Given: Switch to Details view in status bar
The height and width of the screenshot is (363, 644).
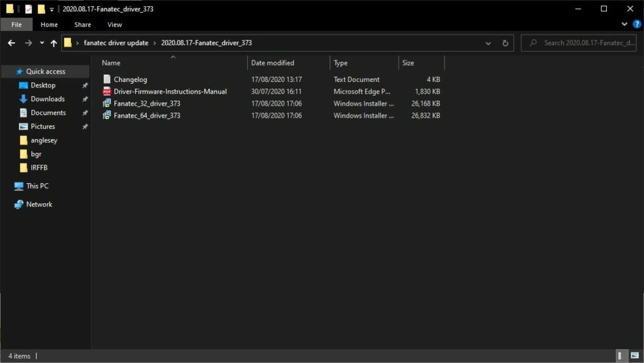Looking at the screenshot, I should click(x=622, y=355).
